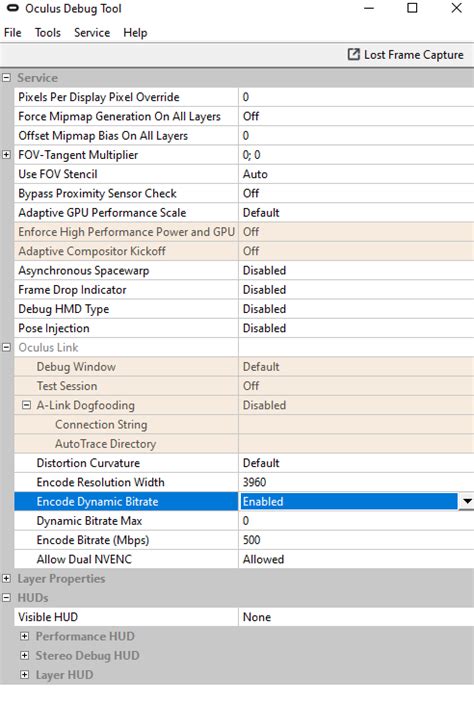
Task: Edit the Pixels Per Display Pixel Override value
Action: 356,97
